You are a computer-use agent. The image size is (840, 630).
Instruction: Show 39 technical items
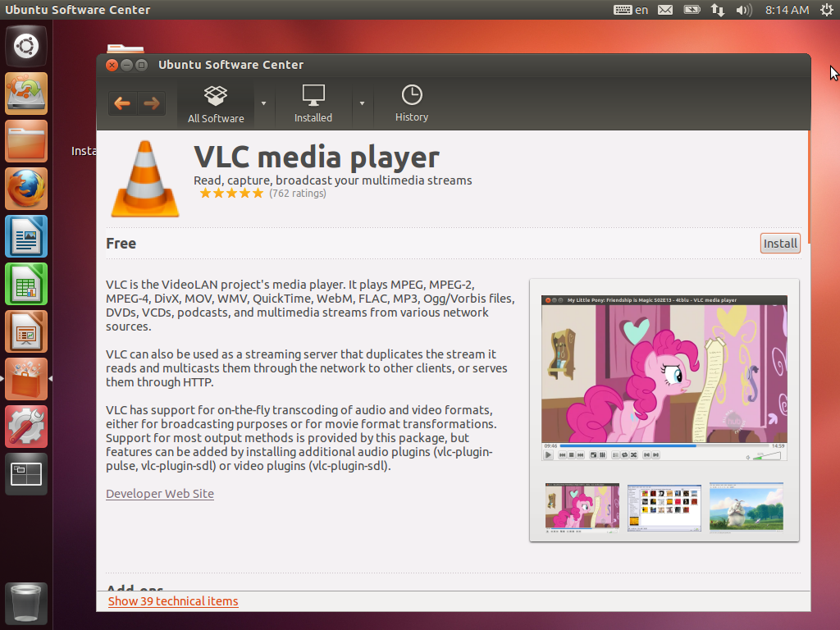[x=173, y=601]
